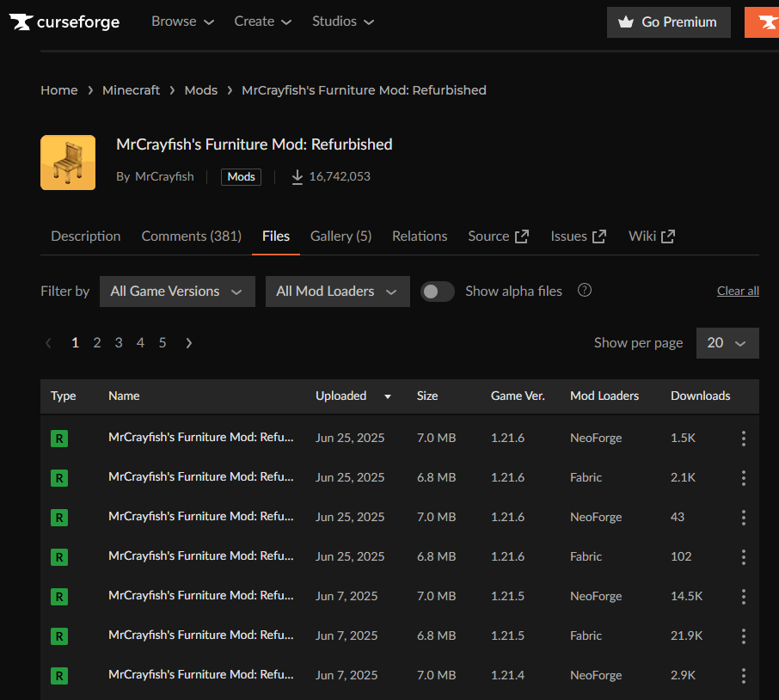
Task: Click the Mods category tag
Action: 241,177
